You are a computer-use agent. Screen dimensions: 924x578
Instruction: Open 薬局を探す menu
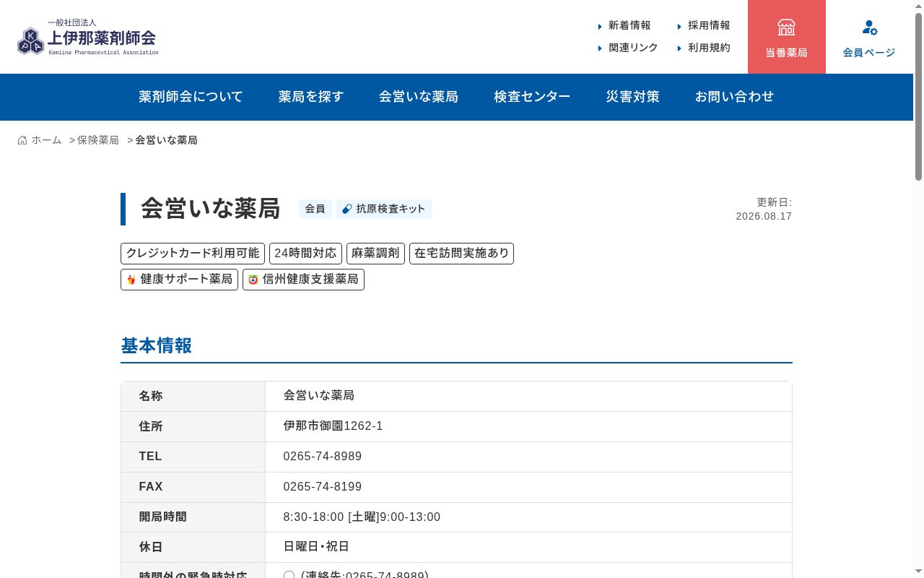pos(311,97)
